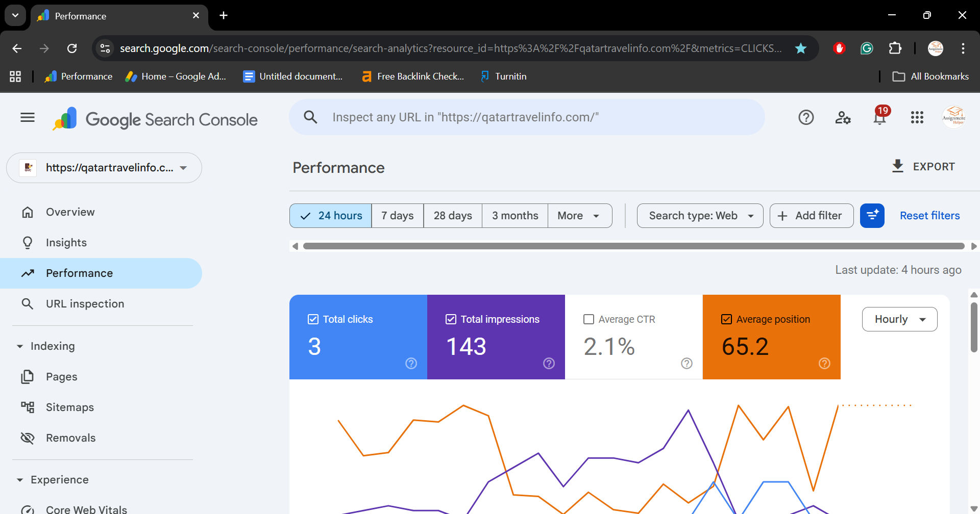
Task: Click the Google Search Console logo
Action: [155, 119]
